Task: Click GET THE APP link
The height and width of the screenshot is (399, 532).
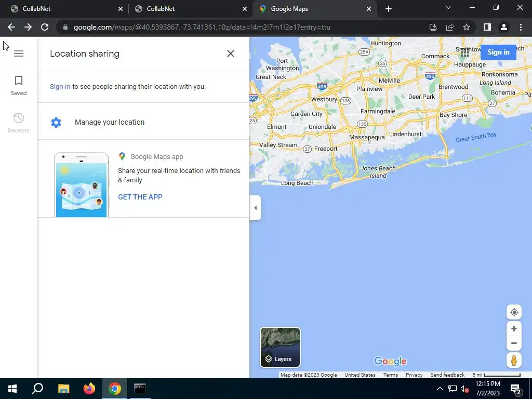Action: coord(140,197)
